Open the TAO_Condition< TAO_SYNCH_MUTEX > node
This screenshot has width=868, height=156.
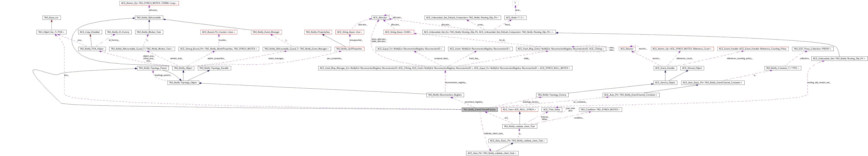tap(600, 109)
